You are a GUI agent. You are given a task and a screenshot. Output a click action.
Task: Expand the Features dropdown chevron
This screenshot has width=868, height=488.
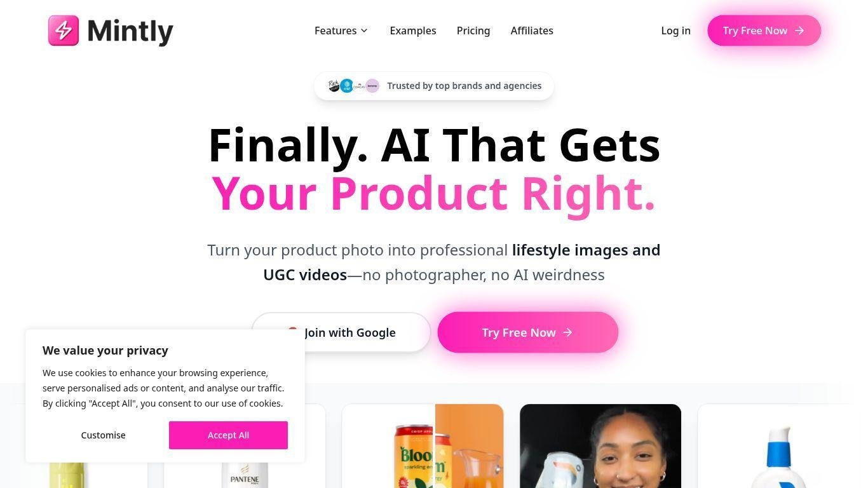(x=364, y=30)
